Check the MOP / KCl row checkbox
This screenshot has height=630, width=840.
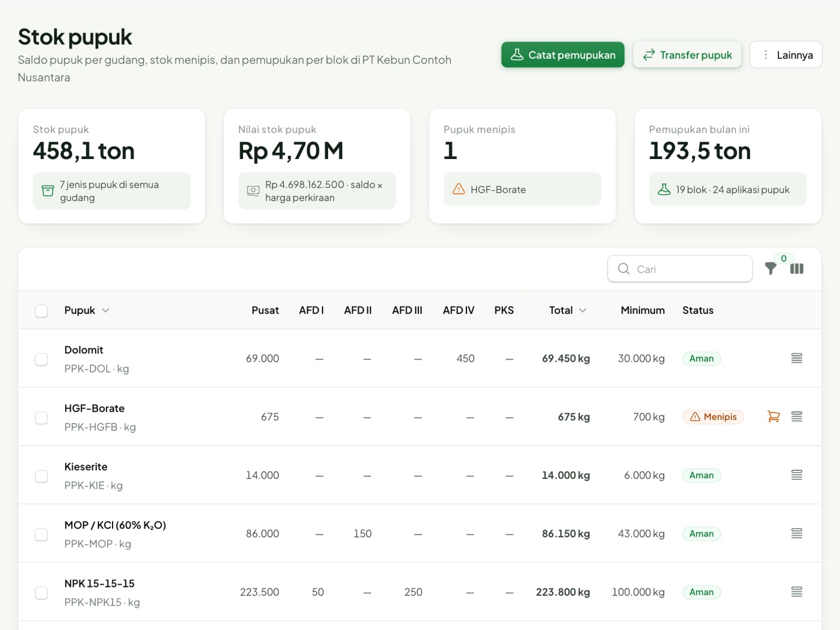click(x=41, y=534)
